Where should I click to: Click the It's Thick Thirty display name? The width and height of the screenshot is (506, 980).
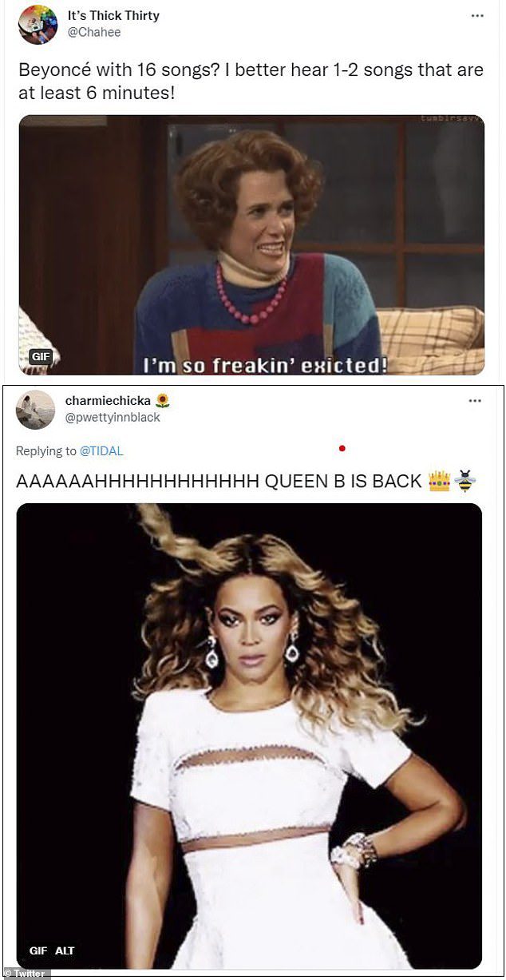113,15
